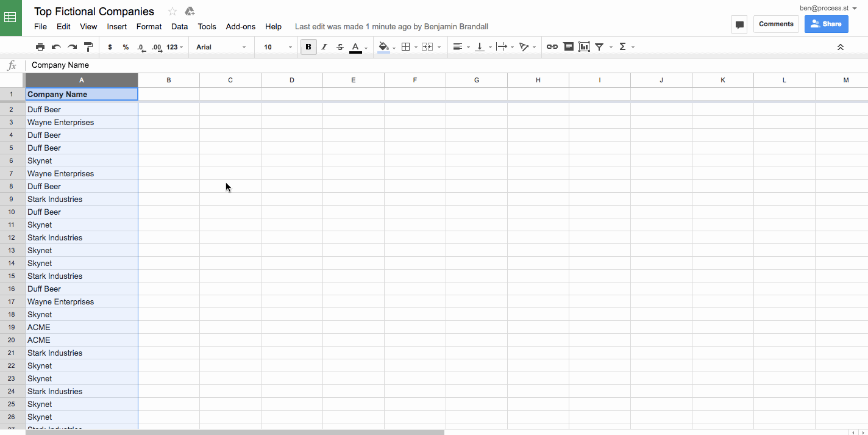Toggle Strikethrough formatting

point(340,47)
